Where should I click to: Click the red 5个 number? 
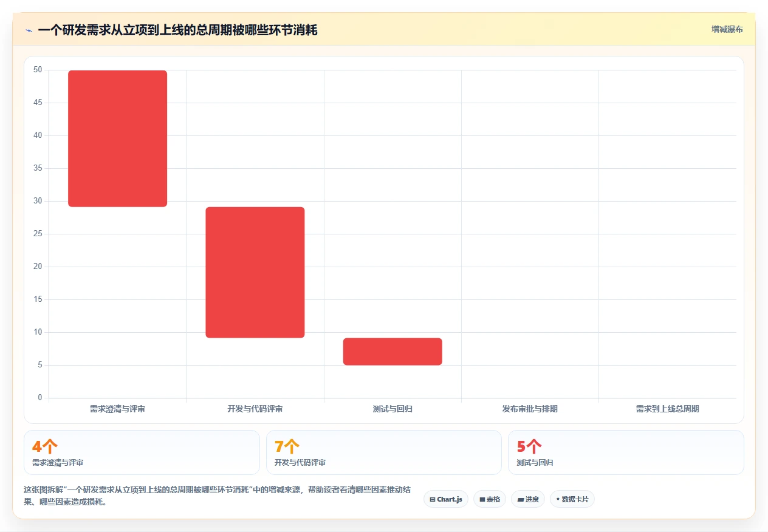(529, 446)
